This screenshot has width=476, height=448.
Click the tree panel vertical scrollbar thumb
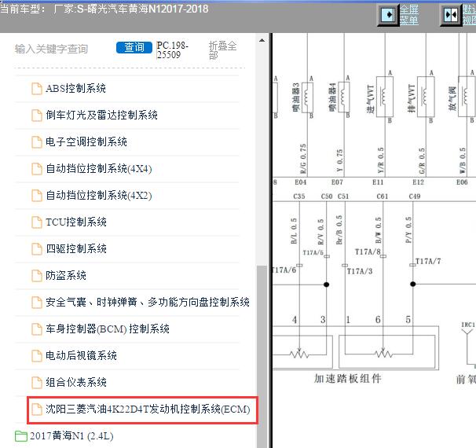tap(262, 357)
